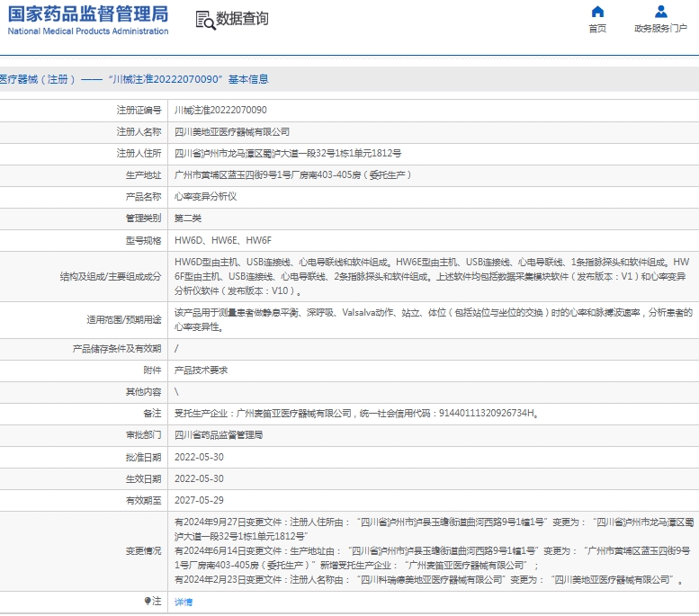Select registrant name 四川美地亚医疗器械有限公司
The image size is (699, 616).
[x=232, y=132]
